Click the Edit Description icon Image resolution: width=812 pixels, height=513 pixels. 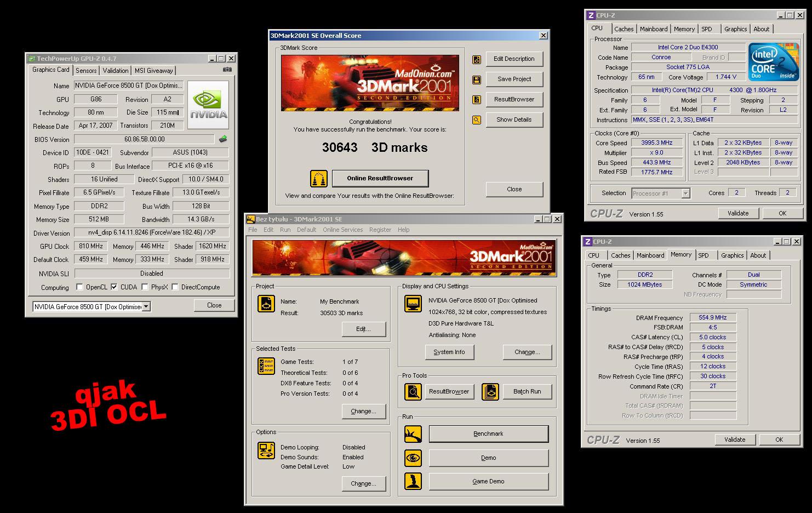477,59
